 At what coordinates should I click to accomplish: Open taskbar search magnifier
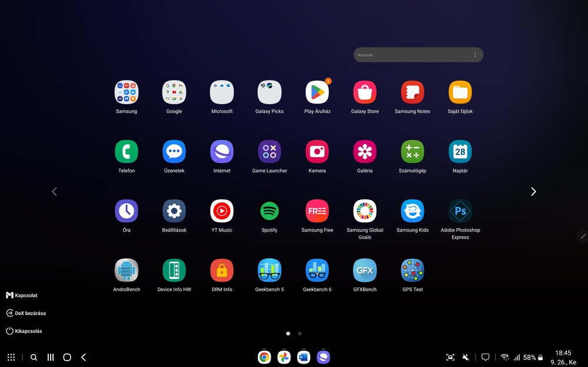[34, 357]
